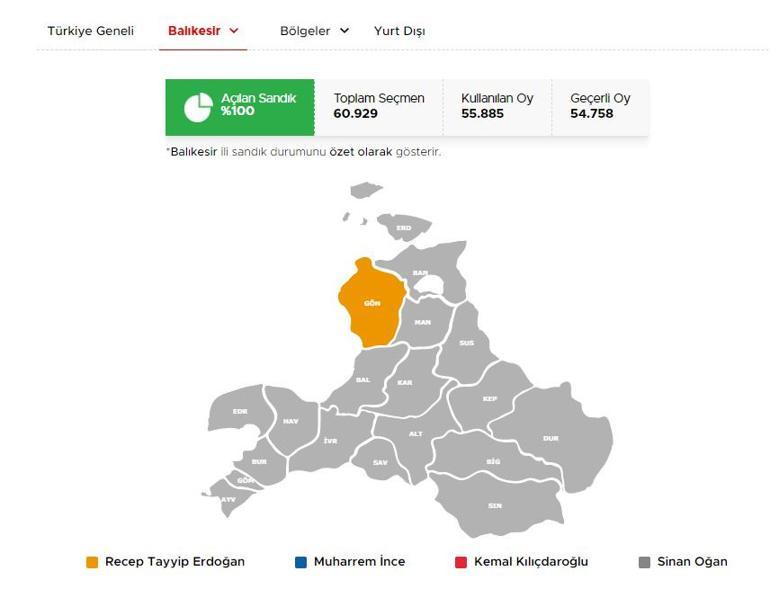The height and width of the screenshot is (598, 770).
Task: Click the Toplam Seçmen statistic
Action: (378, 107)
